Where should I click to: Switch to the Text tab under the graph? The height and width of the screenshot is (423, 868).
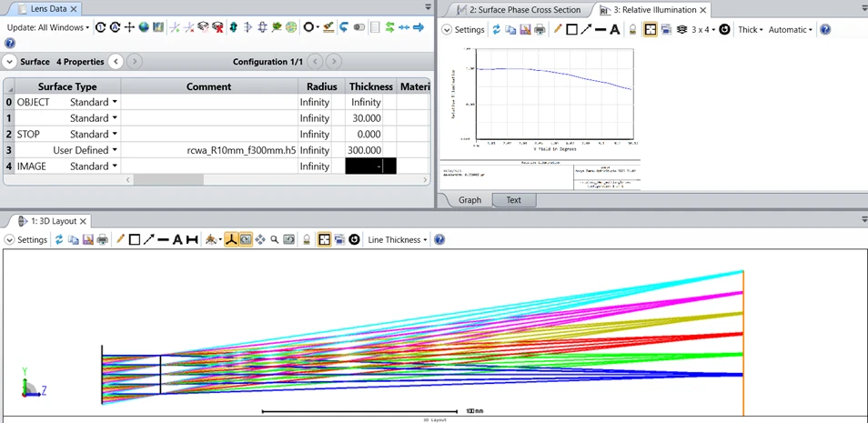tap(514, 200)
